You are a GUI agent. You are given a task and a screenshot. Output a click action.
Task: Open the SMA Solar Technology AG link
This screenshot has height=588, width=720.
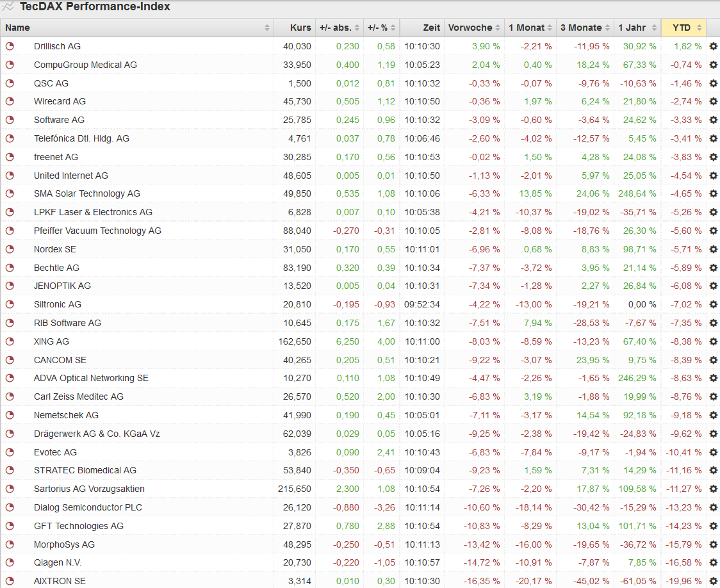coord(86,193)
